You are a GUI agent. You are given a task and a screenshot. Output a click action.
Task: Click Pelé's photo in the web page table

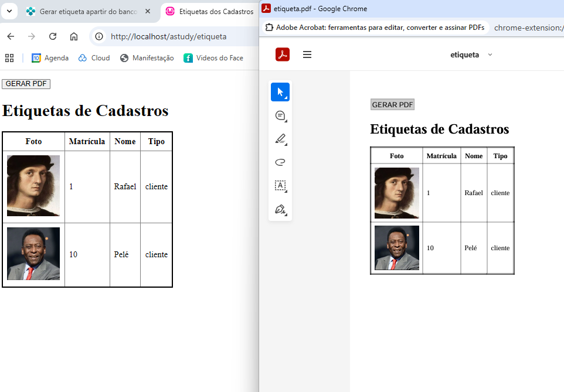click(33, 254)
